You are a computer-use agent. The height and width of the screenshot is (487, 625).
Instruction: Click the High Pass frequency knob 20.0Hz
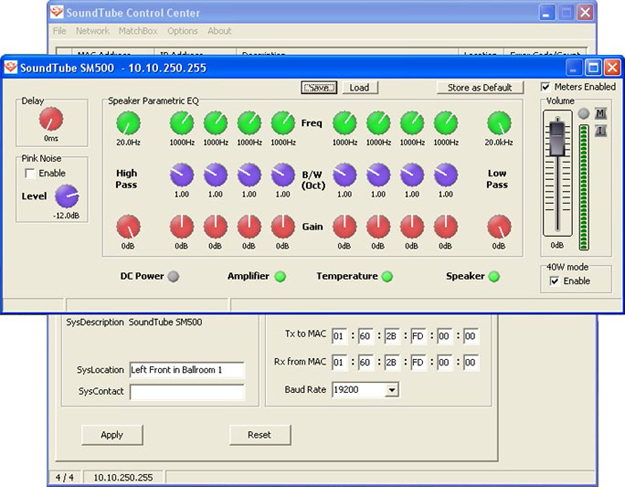pyautogui.click(x=128, y=123)
